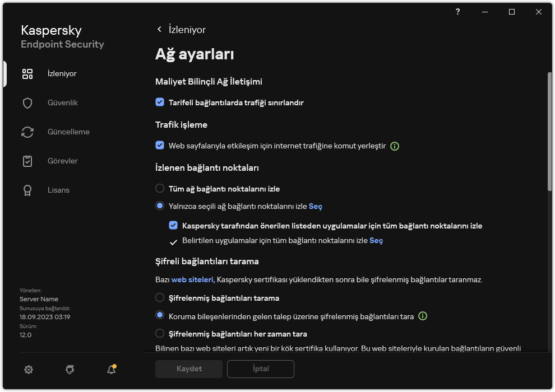Click the Güvenlik shield icon

27,103
